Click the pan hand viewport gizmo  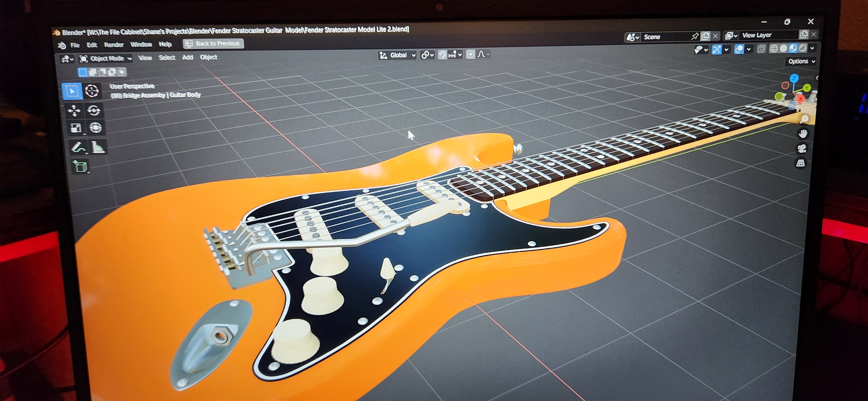click(803, 134)
